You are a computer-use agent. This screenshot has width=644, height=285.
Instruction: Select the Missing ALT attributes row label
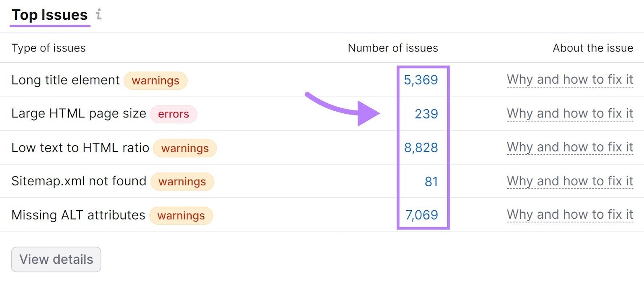[x=78, y=215]
